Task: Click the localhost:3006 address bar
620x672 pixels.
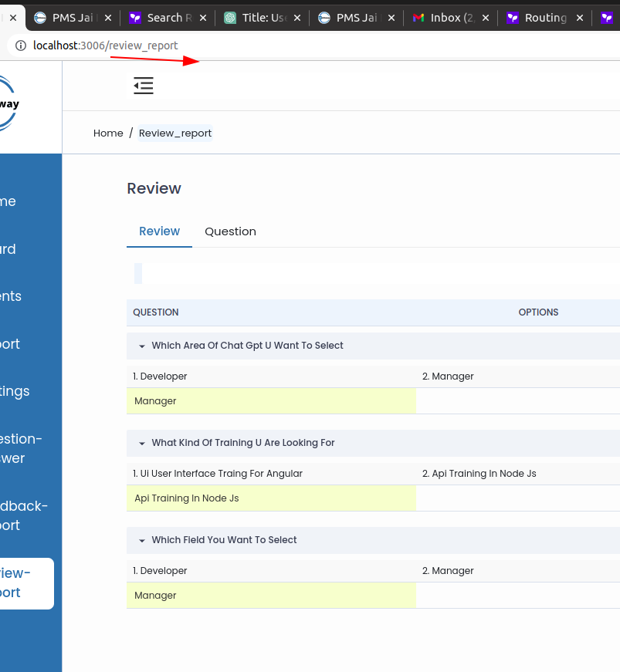Action: (x=309, y=46)
